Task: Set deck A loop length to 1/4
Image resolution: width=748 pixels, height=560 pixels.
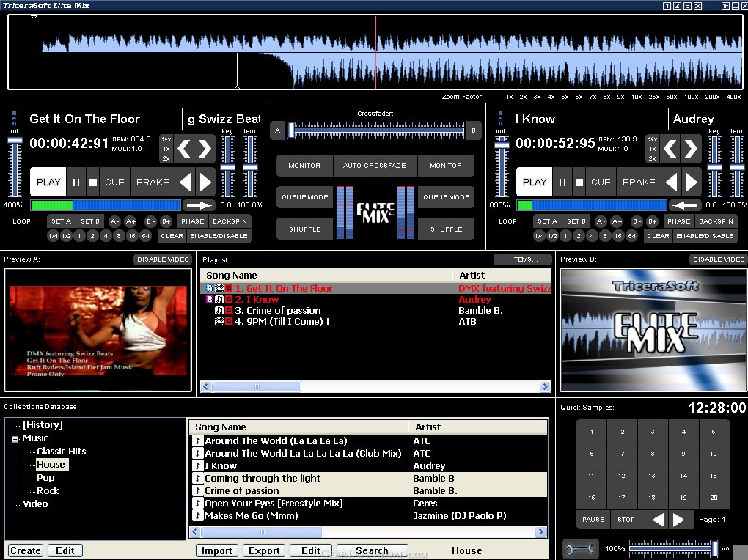Action: [x=53, y=235]
